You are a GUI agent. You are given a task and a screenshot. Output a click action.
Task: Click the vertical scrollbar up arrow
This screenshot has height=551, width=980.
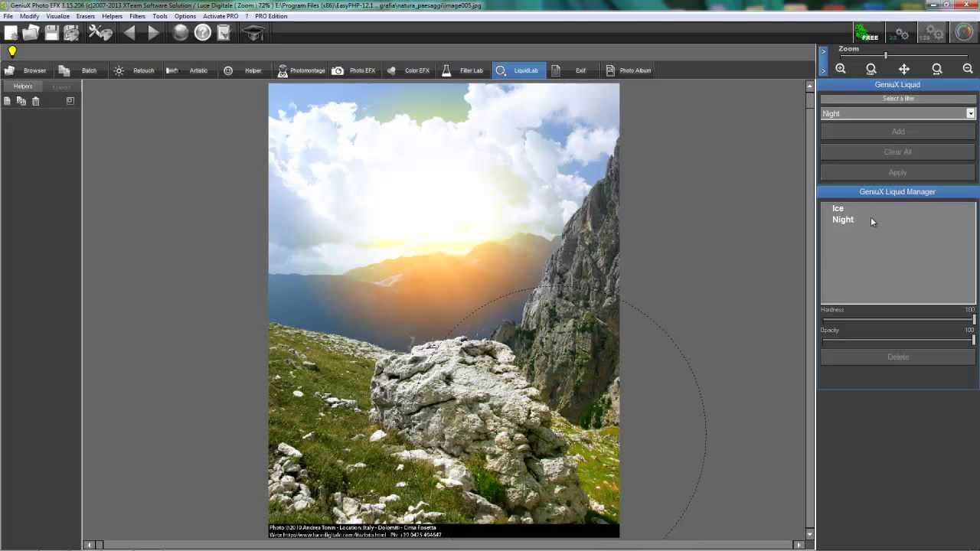coord(810,86)
